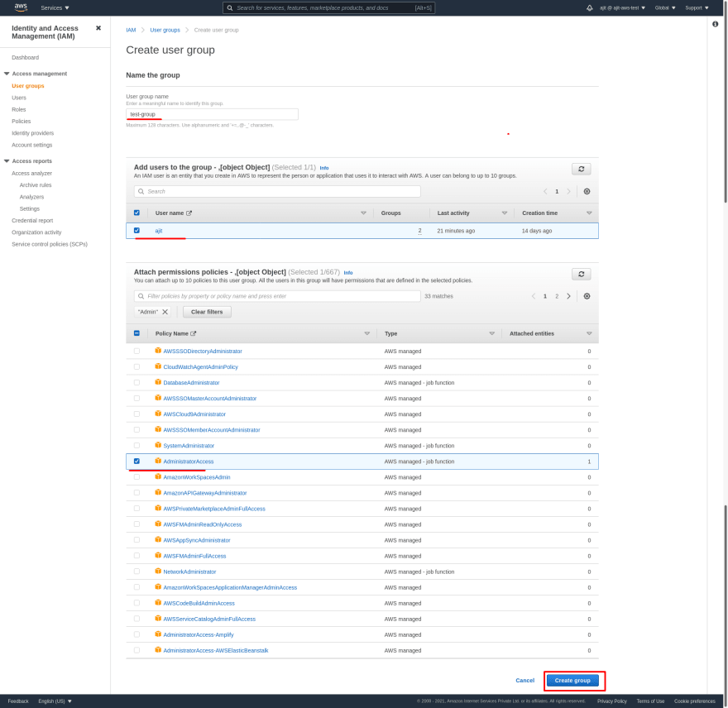Click Clear filters button
The height and width of the screenshot is (708, 728).
coord(207,312)
